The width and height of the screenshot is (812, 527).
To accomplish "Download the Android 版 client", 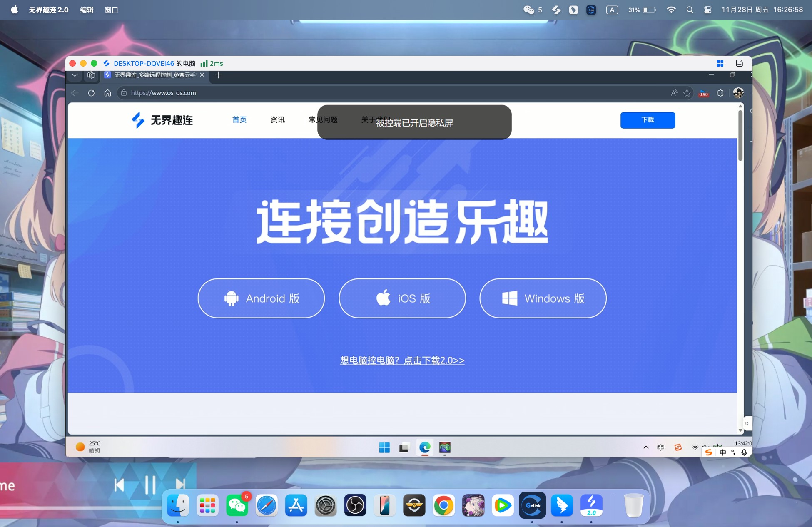I will click(261, 298).
